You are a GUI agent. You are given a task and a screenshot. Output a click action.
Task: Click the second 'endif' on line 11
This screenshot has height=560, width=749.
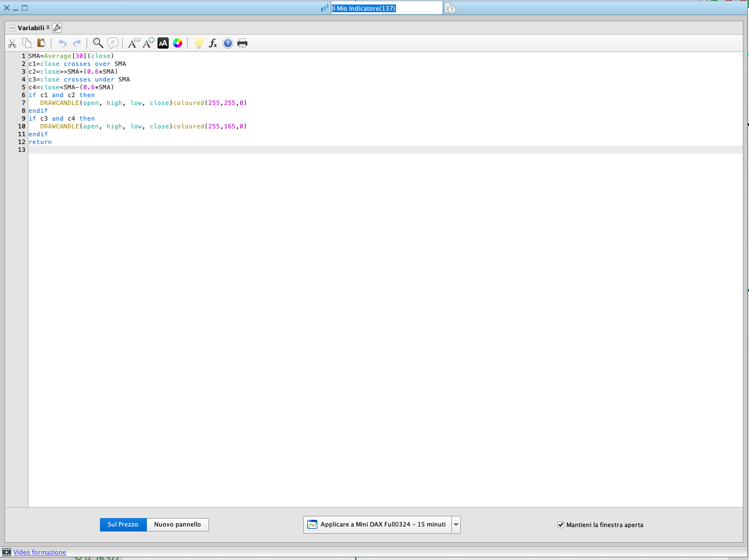(x=38, y=134)
